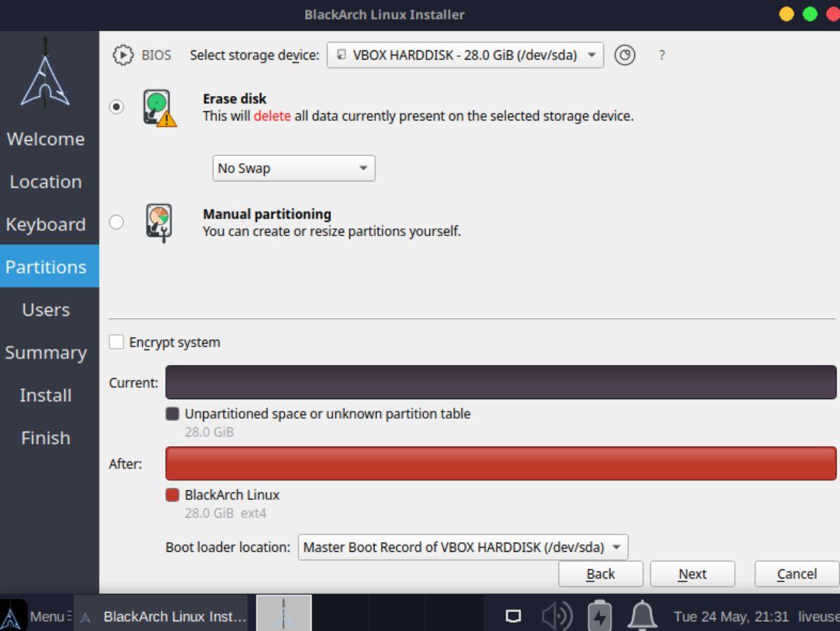The height and width of the screenshot is (631, 840).
Task: Click the Manual partitioning drive icon
Action: click(157, 221)
